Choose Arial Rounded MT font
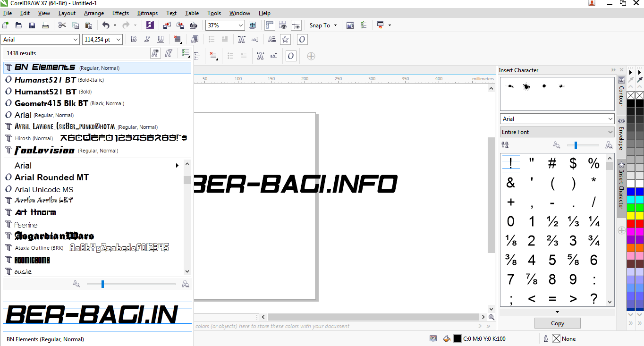This screenshot has height=346, width=644. pos(93,177)
